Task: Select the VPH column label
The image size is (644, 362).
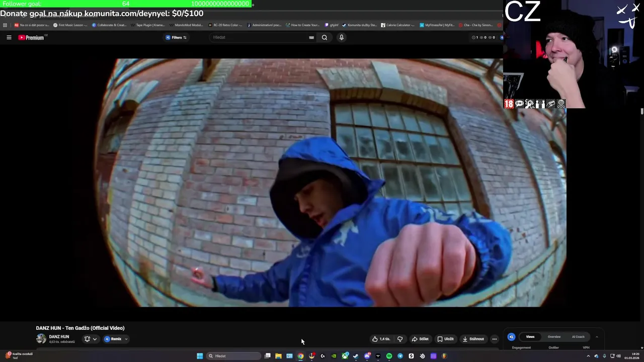Action: 586,347
